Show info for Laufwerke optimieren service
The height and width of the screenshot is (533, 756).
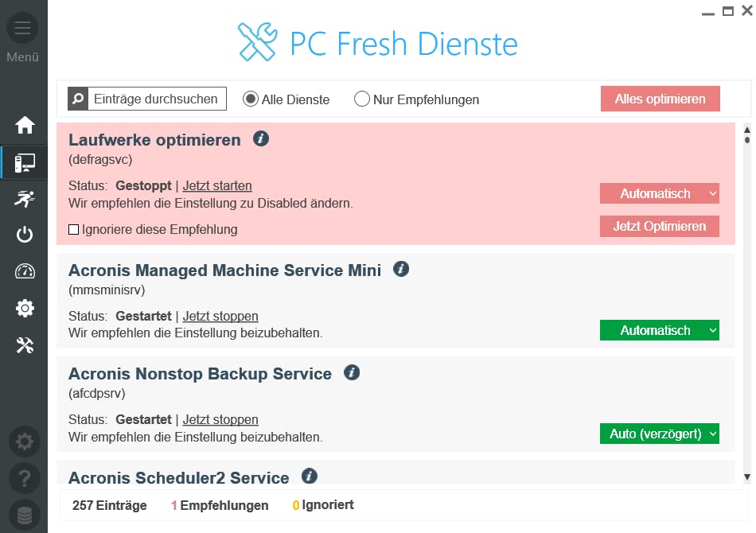pyautogui.click(x=261, y=139)
